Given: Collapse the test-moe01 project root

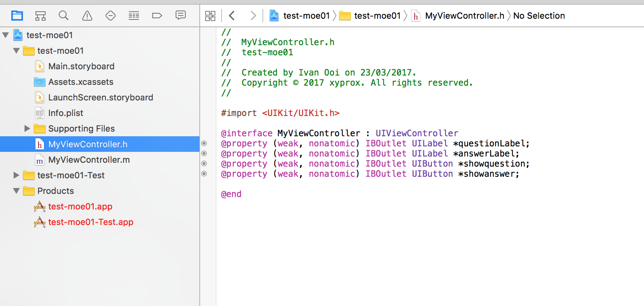Looking at the screenshot, I should click(5, 35).
